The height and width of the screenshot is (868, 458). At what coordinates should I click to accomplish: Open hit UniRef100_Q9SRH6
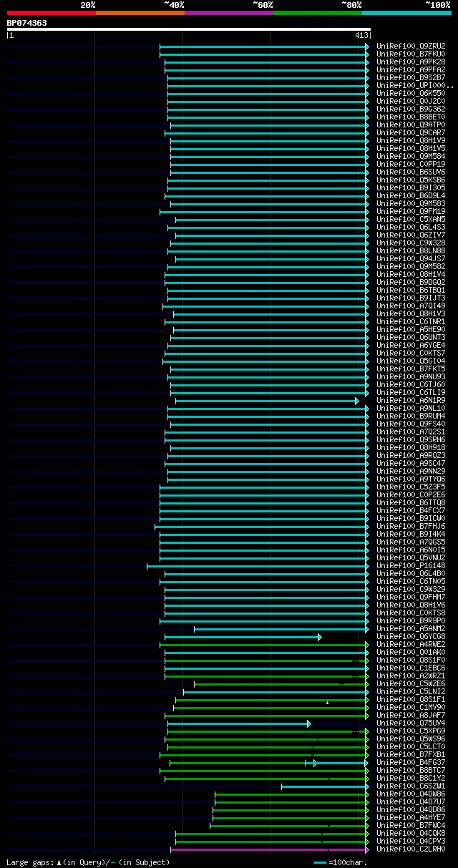(x=411, y=439)
